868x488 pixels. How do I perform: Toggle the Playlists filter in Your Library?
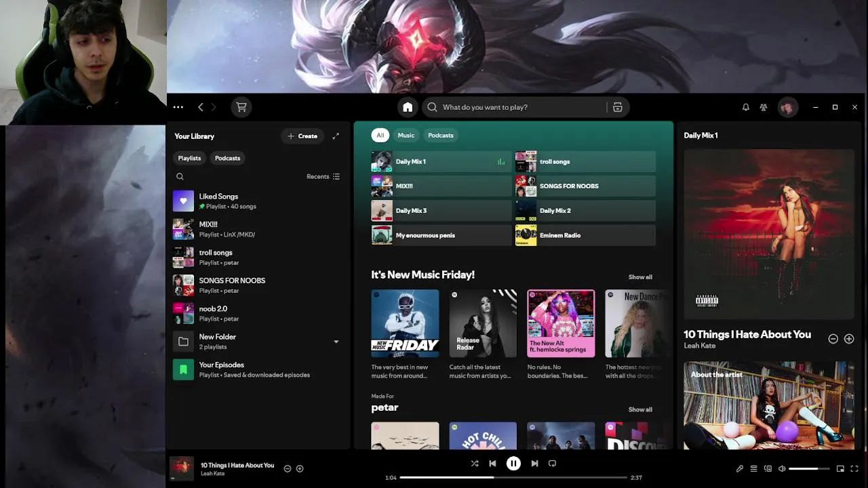(x=189, y=158)
